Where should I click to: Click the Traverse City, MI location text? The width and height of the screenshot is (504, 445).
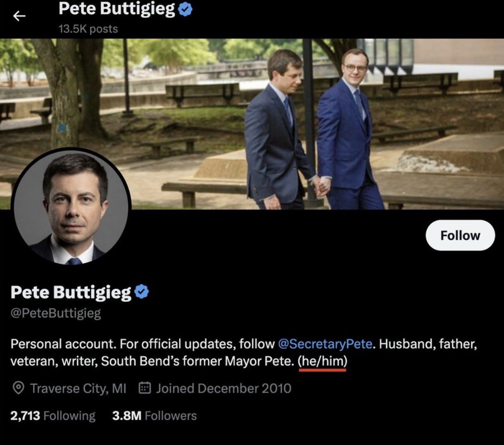click(78, 388)
